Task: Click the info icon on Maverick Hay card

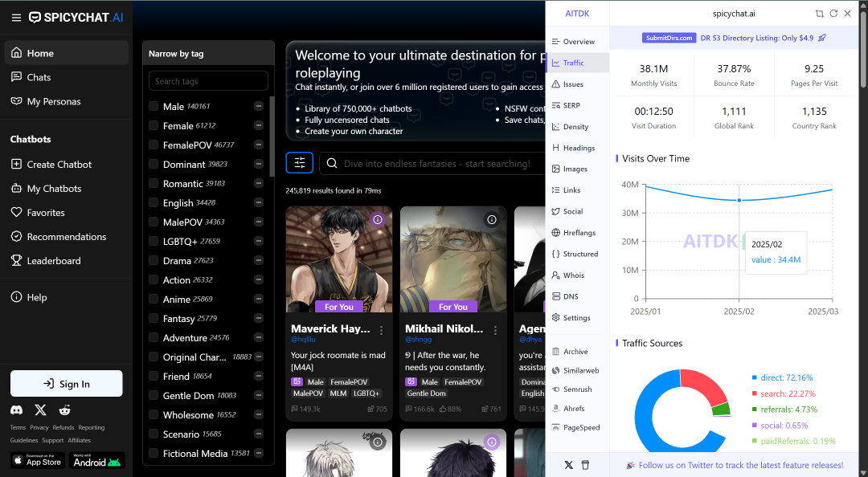Action: (378, 220)
